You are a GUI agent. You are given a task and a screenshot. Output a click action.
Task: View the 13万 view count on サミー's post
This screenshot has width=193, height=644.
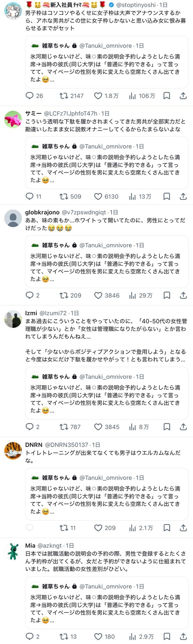pyautogui.click(x=140, y=196)
